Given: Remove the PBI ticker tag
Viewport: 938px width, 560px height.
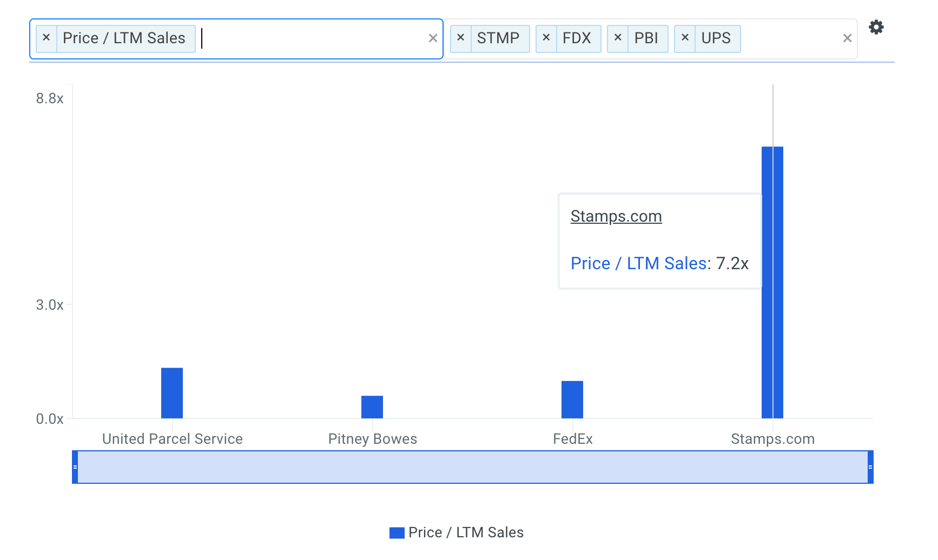Looking at the screenshot, I should point(618,38).
